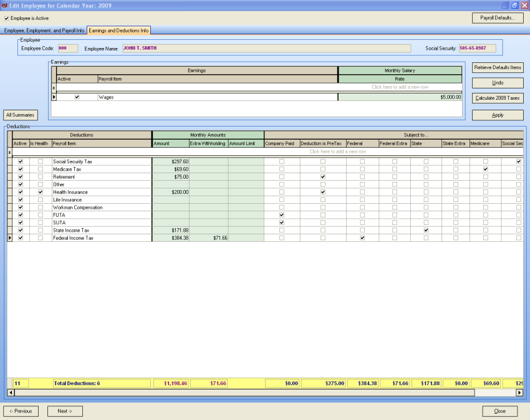Image resolution: width=530 pixels, height=420 pixels.
Task: Click the Wages row selector arrow
Action: 54,97
